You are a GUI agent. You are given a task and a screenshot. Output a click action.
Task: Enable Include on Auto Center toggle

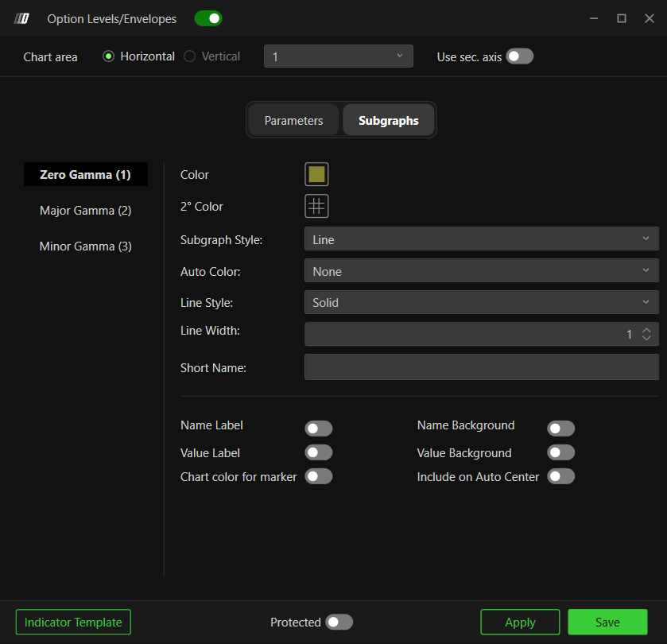point(560,476)
